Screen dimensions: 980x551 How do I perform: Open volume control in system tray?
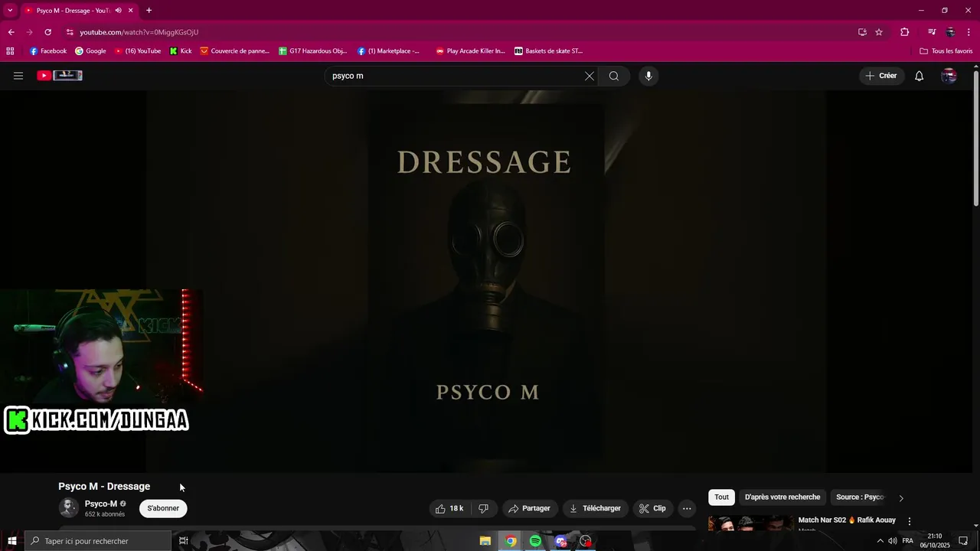(893, 541)
